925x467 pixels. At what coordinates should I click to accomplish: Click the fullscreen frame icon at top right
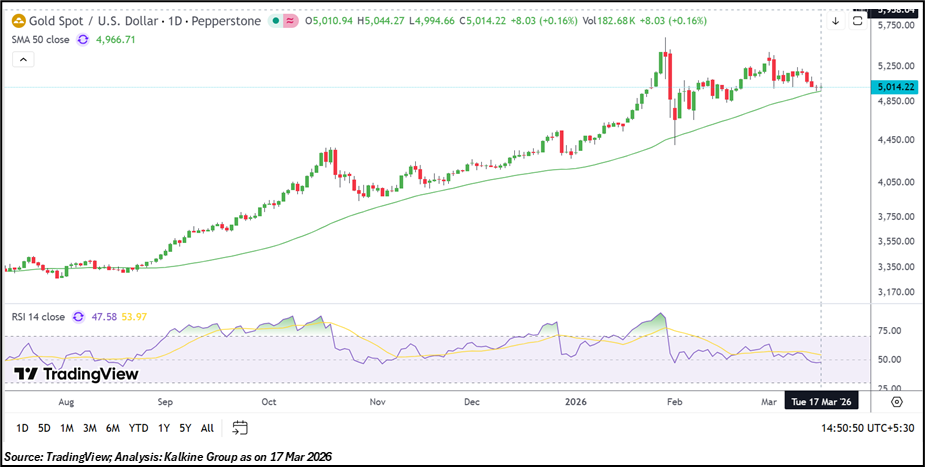[x=857, y=21]
